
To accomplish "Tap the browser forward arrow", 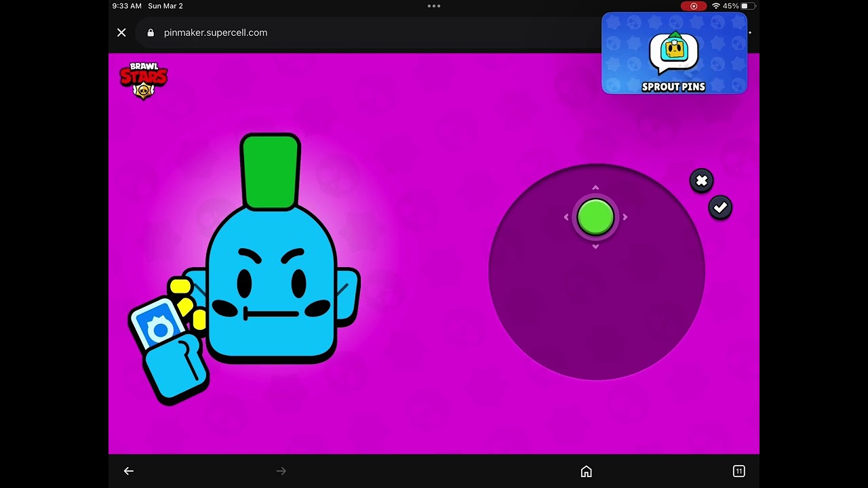I will [x=281, y=471].
